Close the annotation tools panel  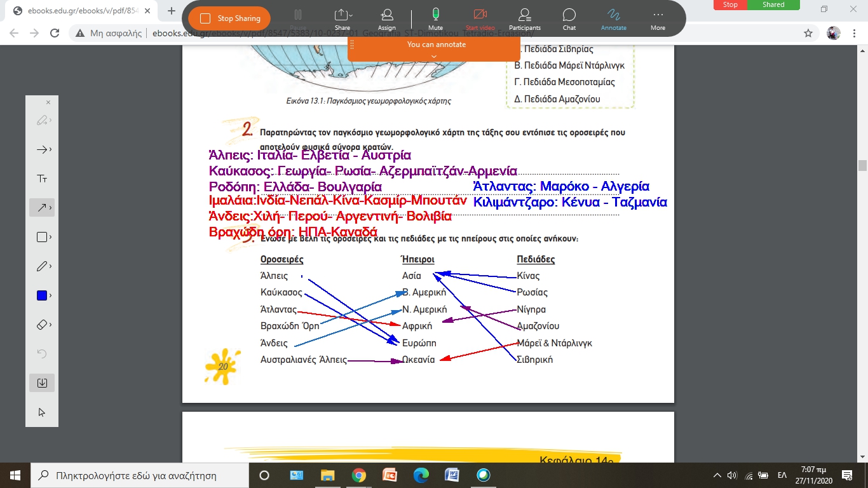tap(48, 102)
